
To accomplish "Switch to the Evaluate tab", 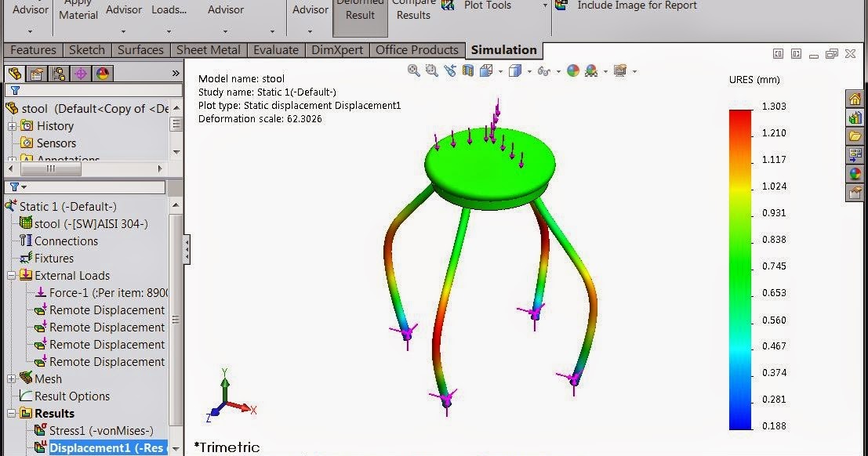I will (x=275, y=49).
